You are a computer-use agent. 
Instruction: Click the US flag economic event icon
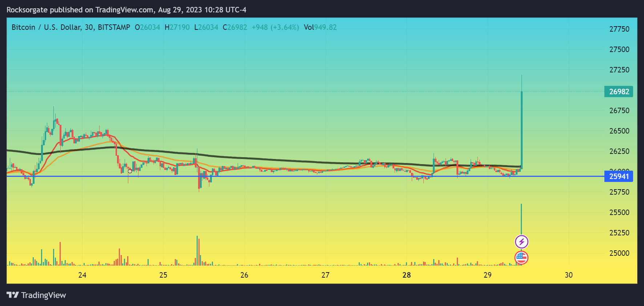[522, 258]
